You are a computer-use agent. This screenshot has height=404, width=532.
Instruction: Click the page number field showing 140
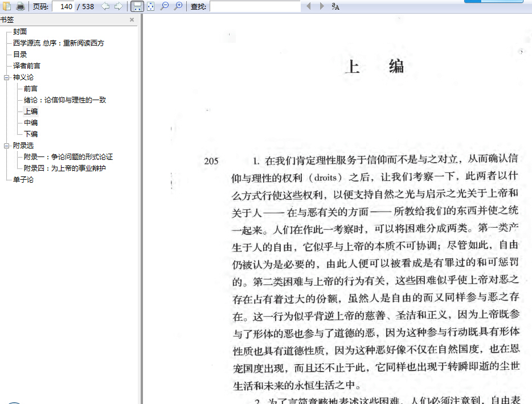pos(63,6)
